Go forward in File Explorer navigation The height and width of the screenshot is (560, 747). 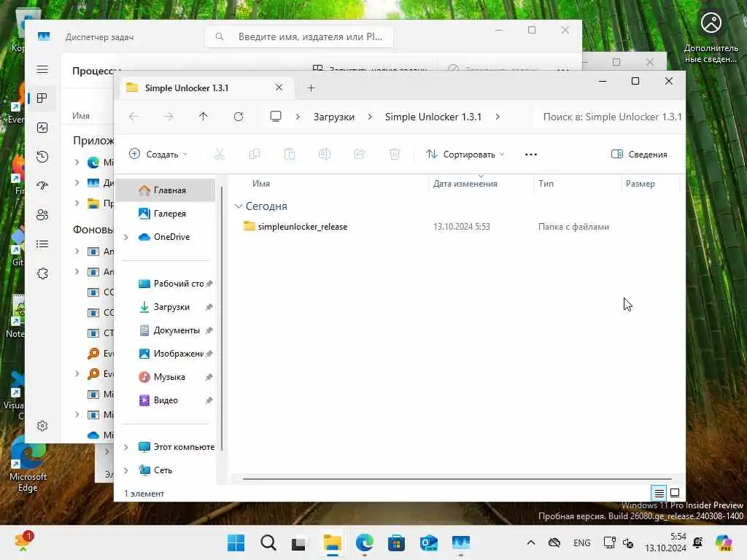(169, 117)
